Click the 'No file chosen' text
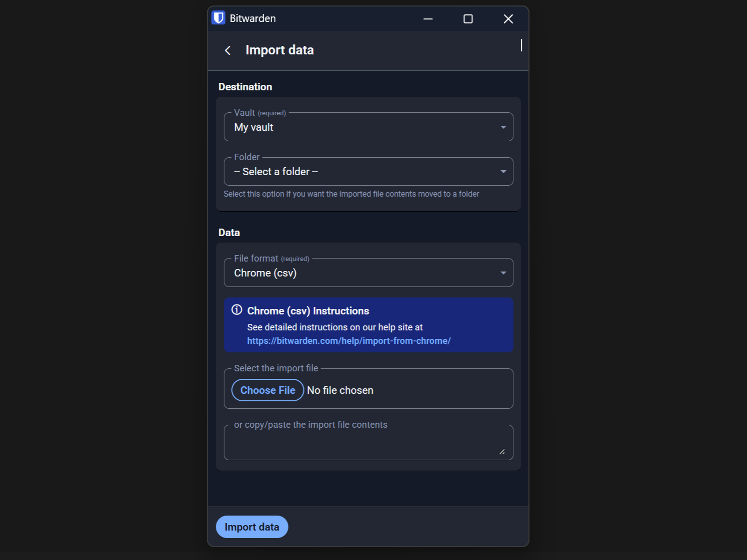 point(340,390)
